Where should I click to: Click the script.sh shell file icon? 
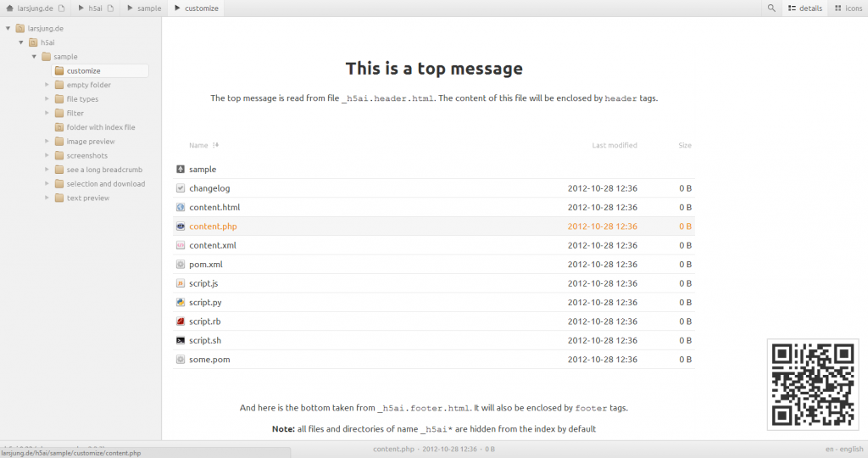pos(180,340)
